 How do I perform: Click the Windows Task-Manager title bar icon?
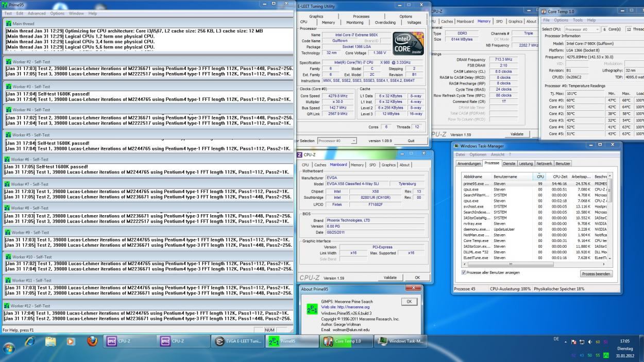click(x=457, y=146)
